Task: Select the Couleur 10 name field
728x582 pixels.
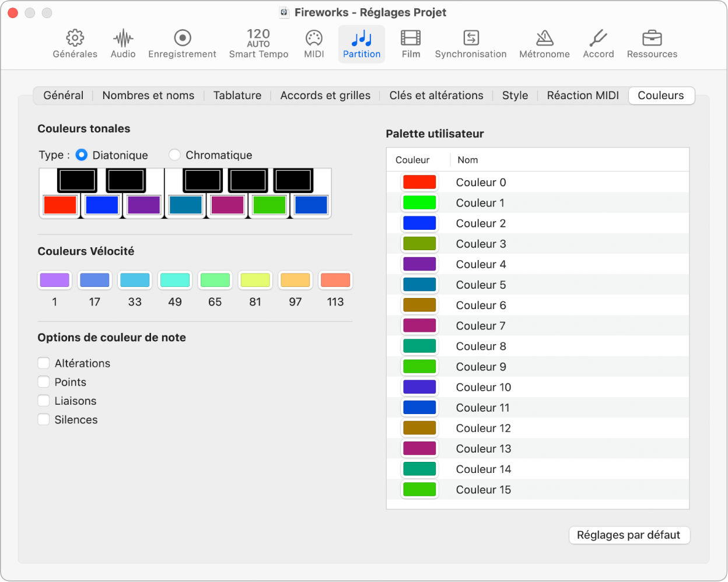Action: 484,387
